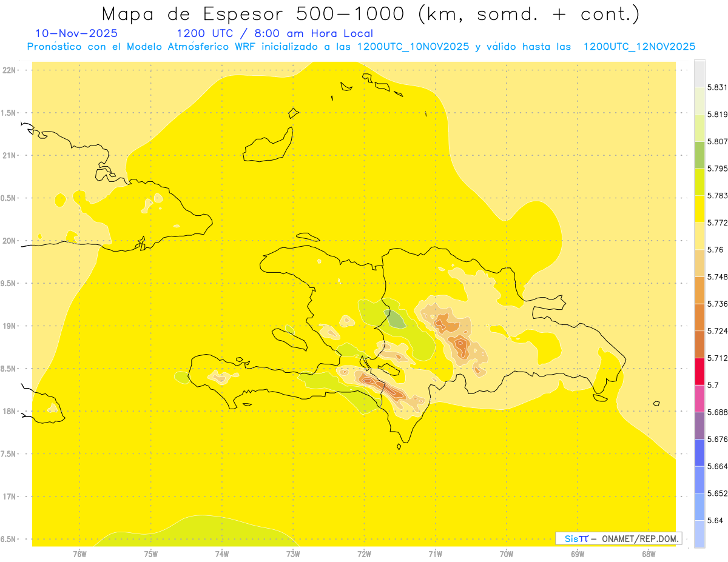
Task: Click the colorbar value 5.795
Action: click(717, 169)
